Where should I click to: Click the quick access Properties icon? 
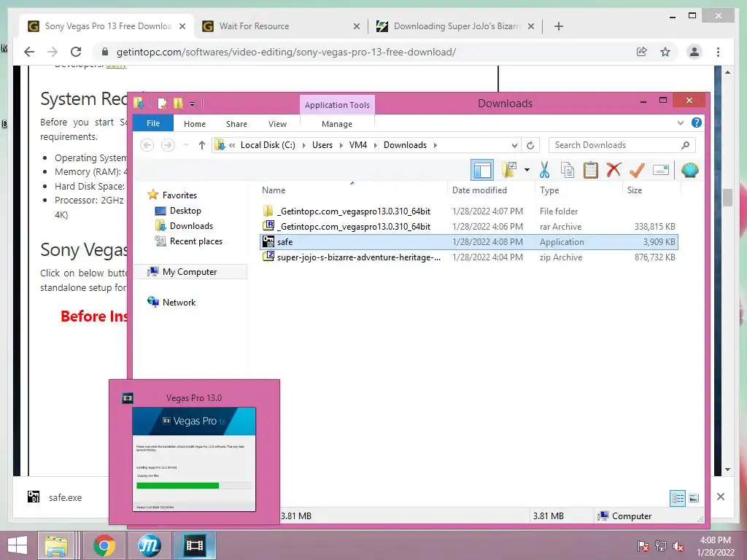(x=162, y=104)
